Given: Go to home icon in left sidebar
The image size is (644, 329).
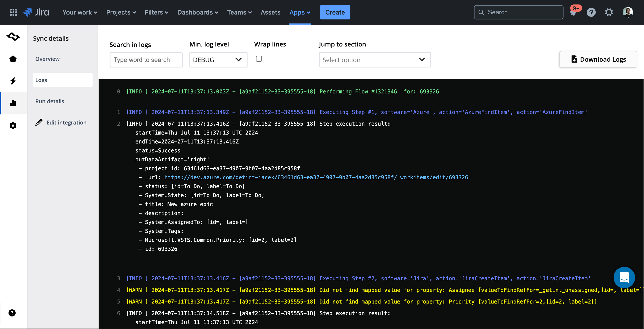Looking at the screenshot, I should coord(13,59).
